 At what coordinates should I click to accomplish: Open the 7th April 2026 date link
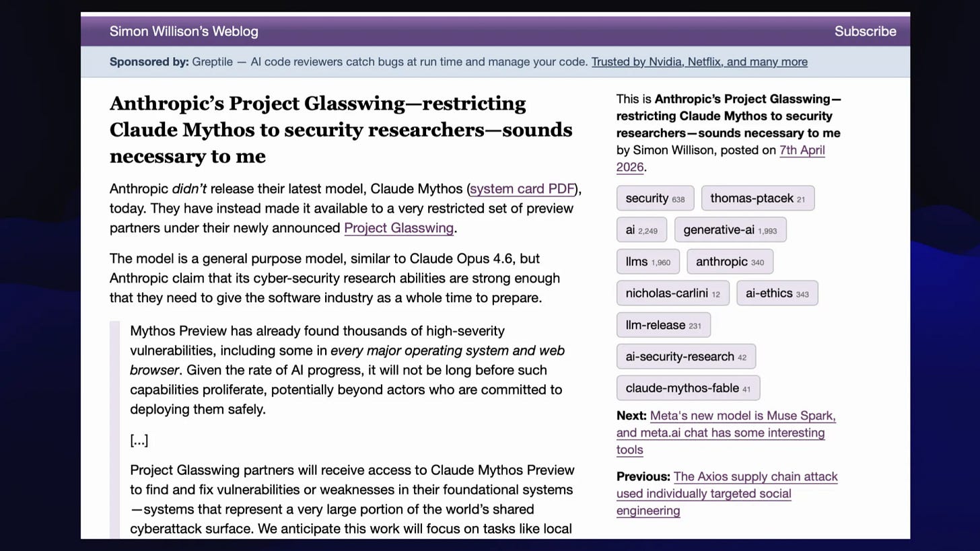[720, 159]
